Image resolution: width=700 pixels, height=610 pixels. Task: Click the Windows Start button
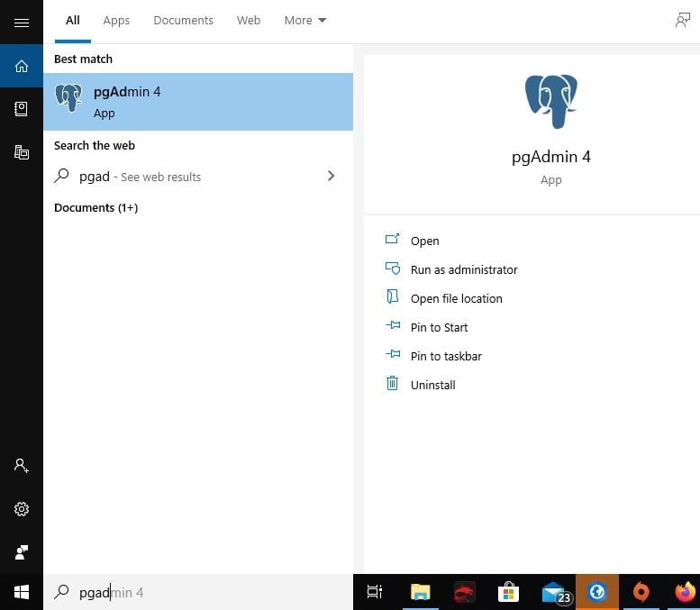(22, 592)
